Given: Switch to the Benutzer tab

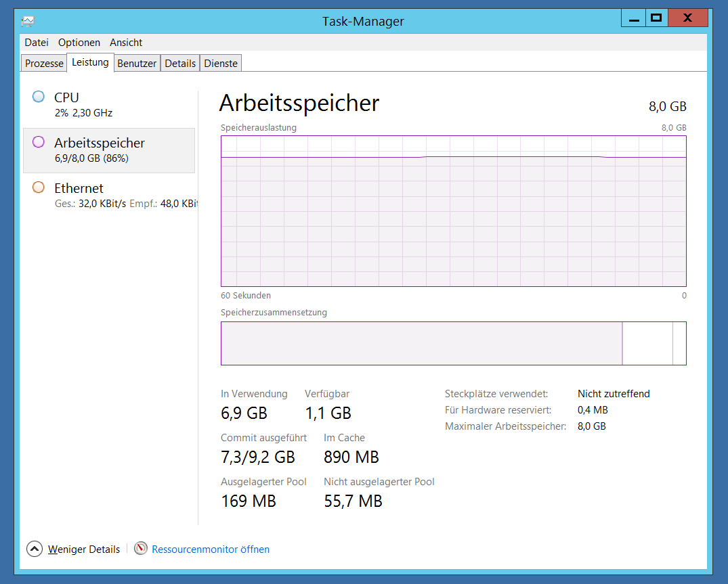Looking at the screenshot, I should (x=137, y=63).
